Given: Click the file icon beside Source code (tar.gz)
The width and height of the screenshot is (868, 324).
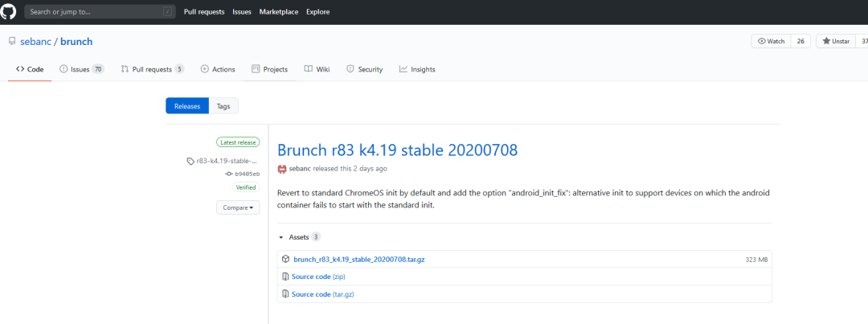Looking at the screenshot, I should [285, 294].
